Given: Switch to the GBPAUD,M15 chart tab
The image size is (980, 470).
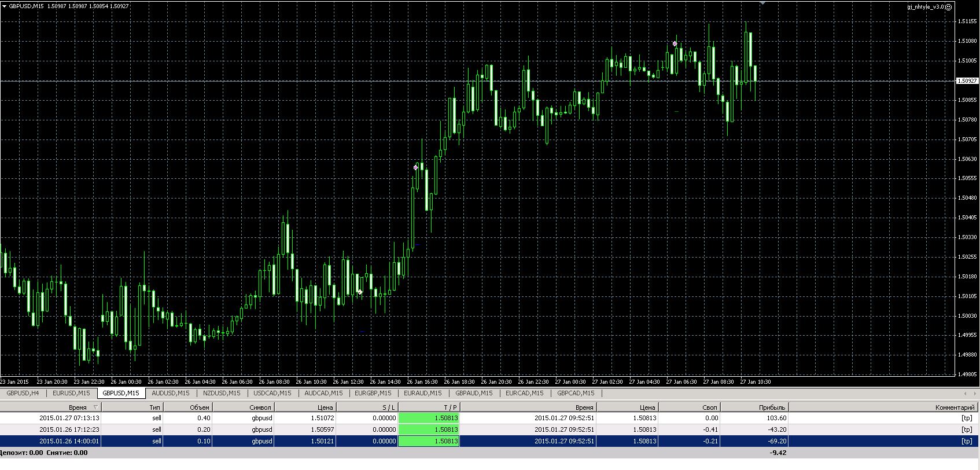Looking at the screenshot, I should (474, 393).
